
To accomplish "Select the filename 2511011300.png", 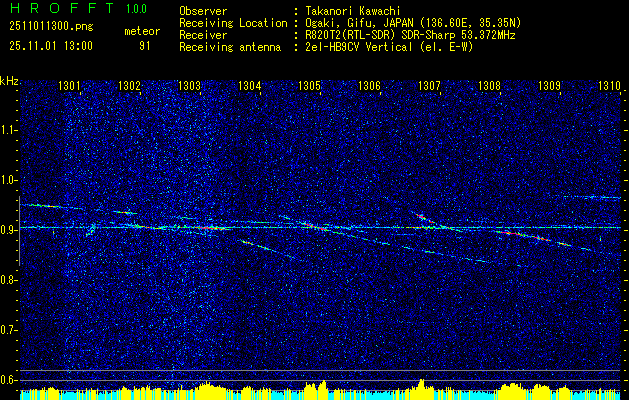I will tap(51, 26).
